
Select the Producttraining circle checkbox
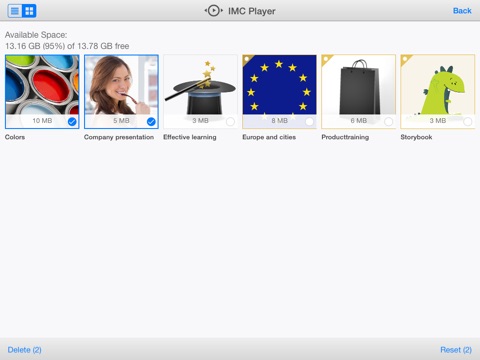388,122
